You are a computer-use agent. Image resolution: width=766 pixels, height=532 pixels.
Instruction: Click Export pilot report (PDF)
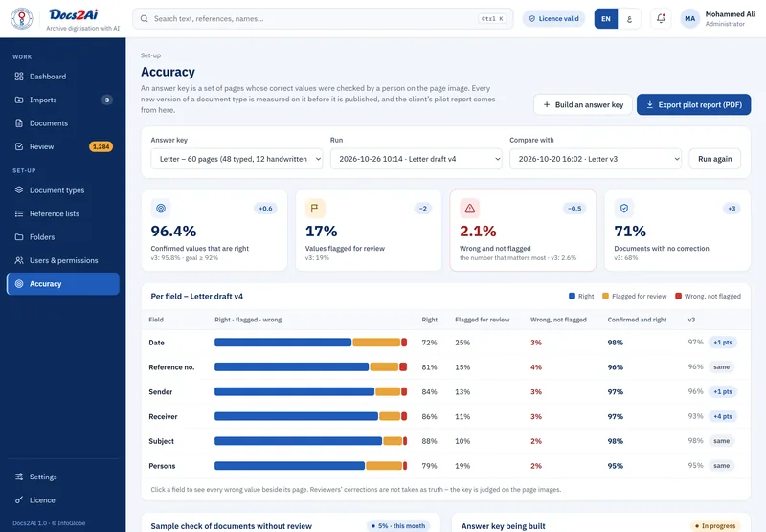tap(693, 104)
